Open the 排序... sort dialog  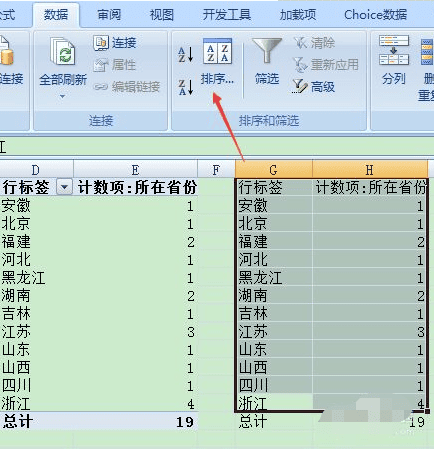[217, 62]
